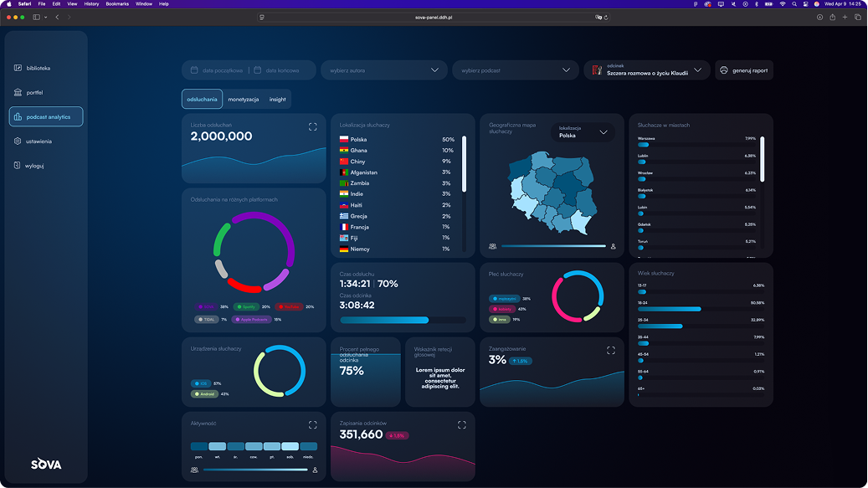Toggle the Android device legend chip
The image size is (868, 488).
(205, 393)
